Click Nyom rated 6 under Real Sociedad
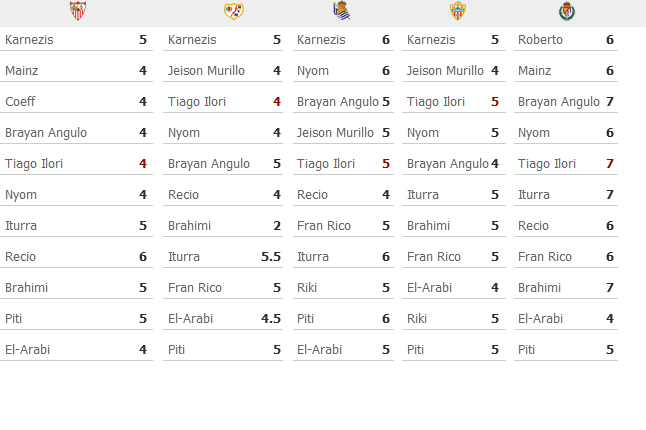Image resolution: width=646 pixels, height=430 pixels. click(313, 71)
